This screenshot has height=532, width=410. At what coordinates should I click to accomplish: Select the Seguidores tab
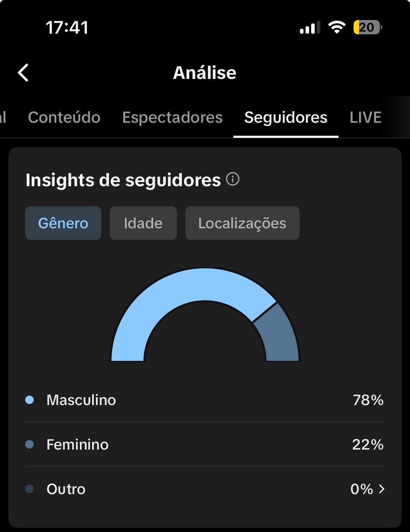click(286, 117)
